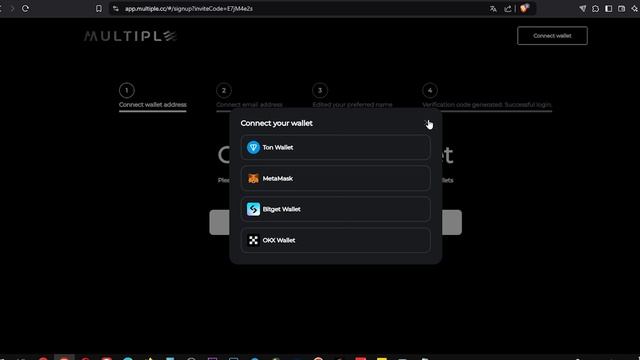Screen dimensions: 640x360
Task: Click "Connect wallet address" step label
Action: (153, 104)
